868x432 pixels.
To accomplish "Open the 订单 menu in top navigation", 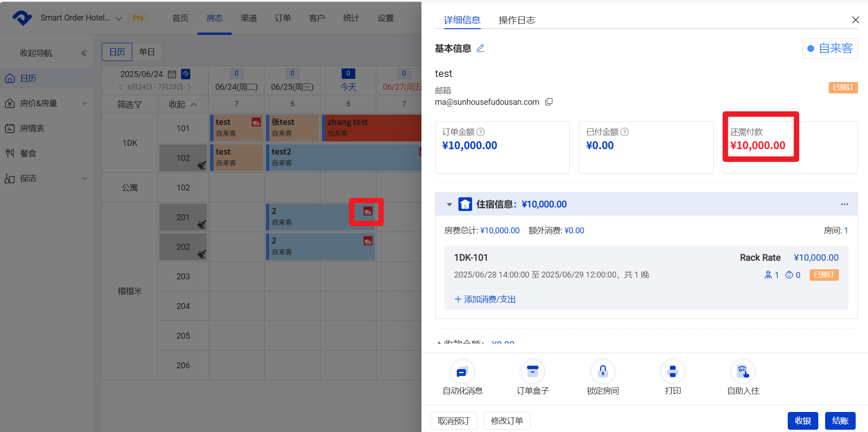I will [283, 18].
